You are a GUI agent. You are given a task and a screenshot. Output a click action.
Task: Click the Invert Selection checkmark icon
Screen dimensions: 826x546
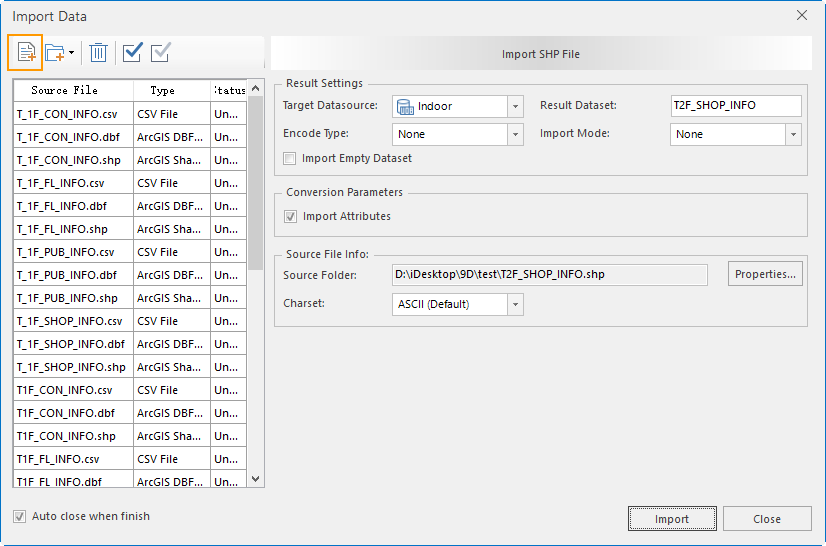(161, 52)
